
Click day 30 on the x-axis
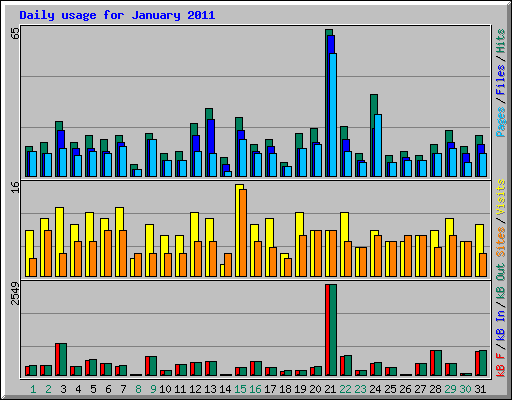pos(465,389)
